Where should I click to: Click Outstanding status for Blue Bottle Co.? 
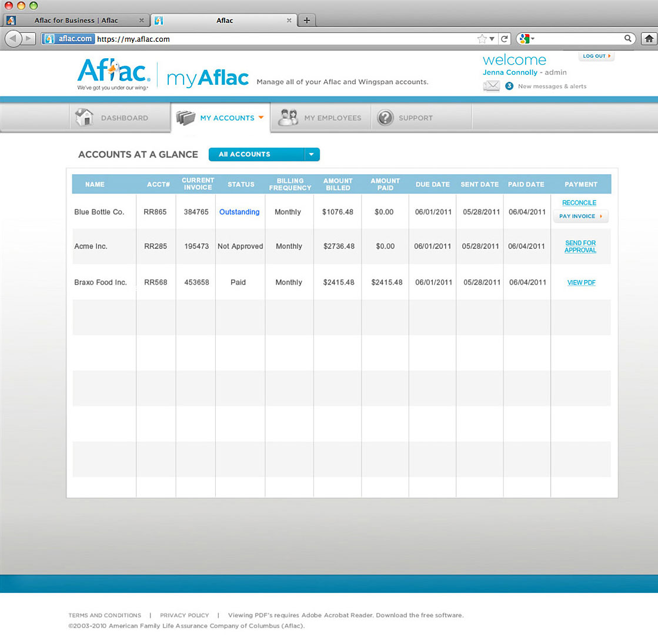pyautogui.click(x=239, y=212)
